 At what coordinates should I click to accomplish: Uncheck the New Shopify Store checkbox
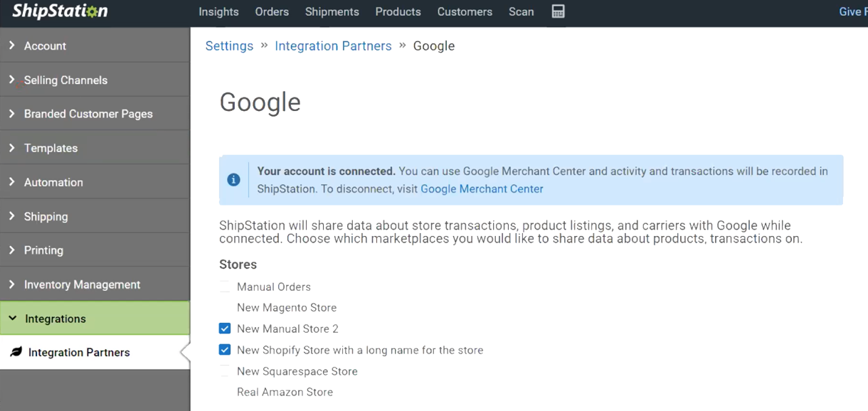(225, 349)
